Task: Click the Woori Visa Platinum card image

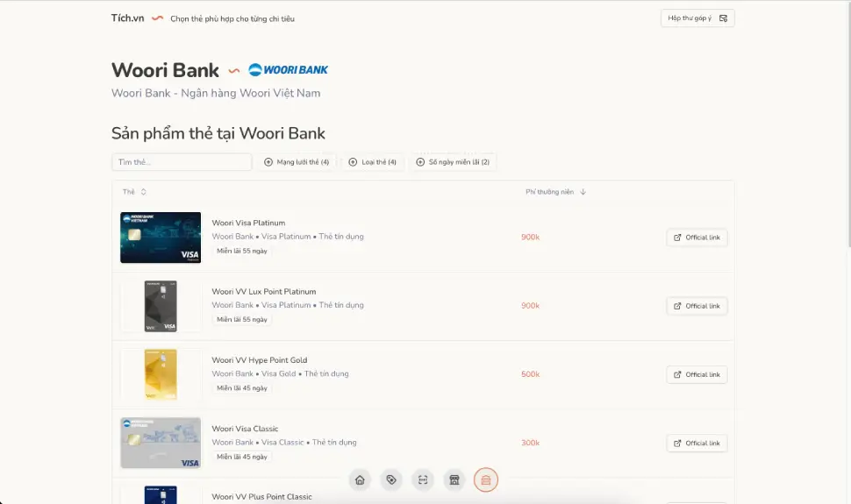Action: (x=161, y=238)
